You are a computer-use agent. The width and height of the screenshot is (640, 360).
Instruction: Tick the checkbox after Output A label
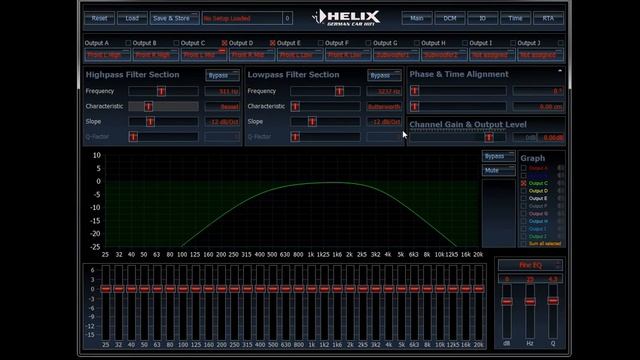tap(128, 43)
